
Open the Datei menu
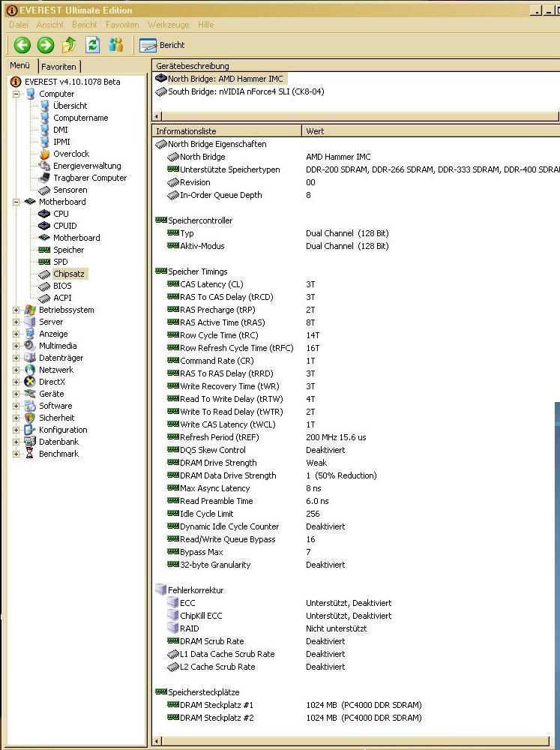(x=19, y=25)
